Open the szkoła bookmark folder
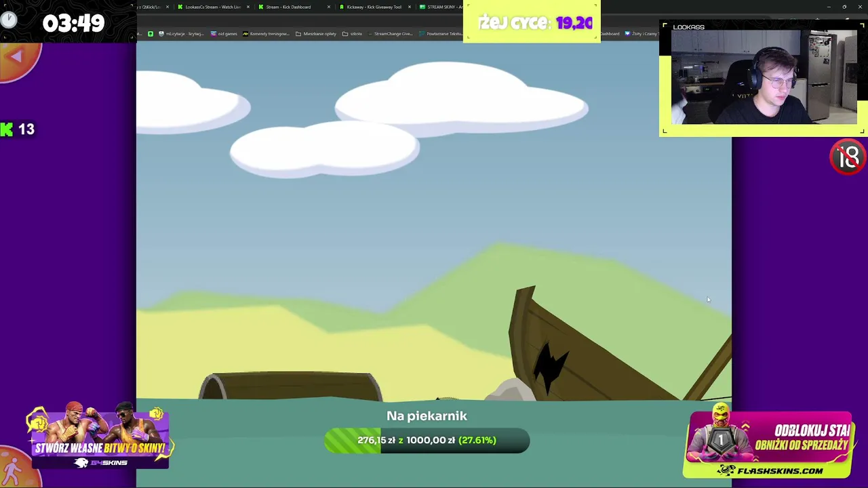Viewport: 868px width, 488px height. (x=353, y=34)
